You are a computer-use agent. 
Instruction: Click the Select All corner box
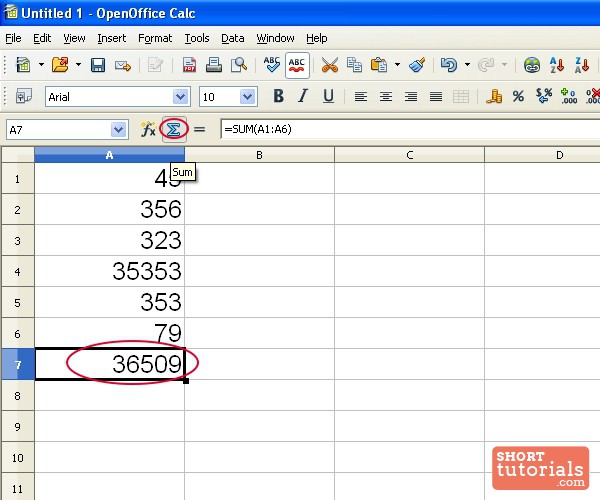(18, 155)
